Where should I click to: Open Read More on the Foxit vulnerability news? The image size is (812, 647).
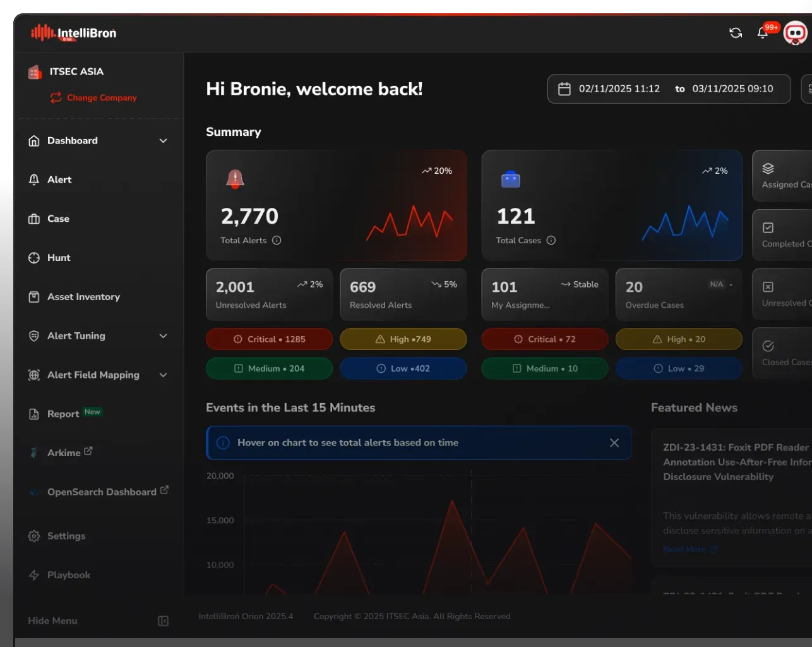coord(686,549)
